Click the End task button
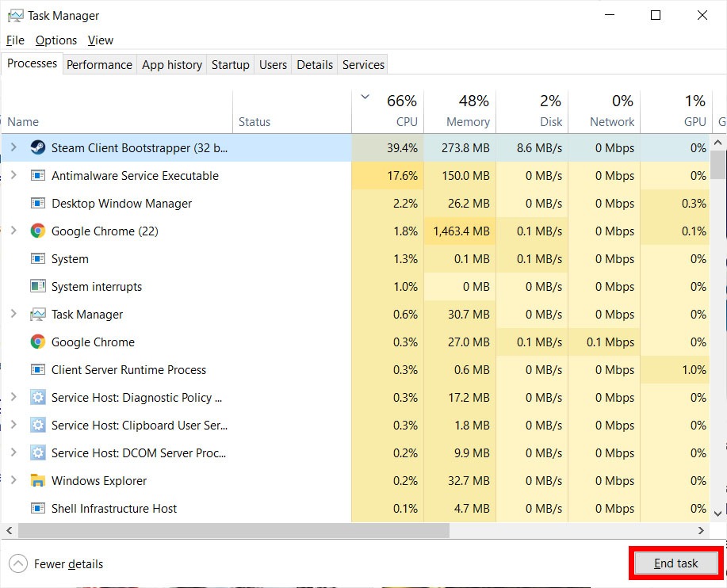727x588 pixels. click(x=675, y=563)
